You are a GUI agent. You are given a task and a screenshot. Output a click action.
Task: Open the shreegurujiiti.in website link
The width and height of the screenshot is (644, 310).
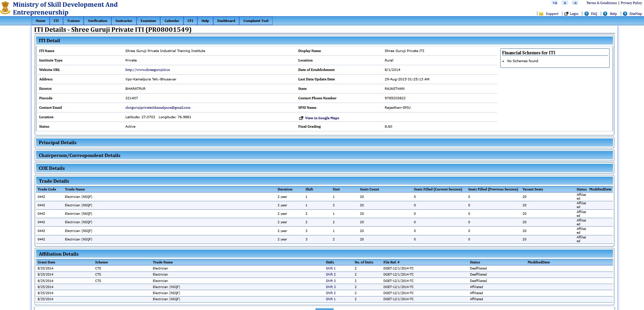(x=147, y=70)
